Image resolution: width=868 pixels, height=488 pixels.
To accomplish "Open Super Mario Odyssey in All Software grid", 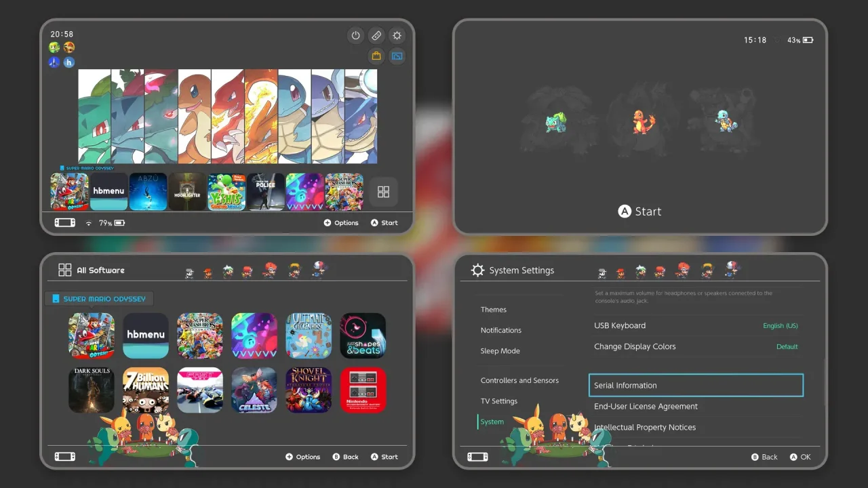I will [92, 335].
